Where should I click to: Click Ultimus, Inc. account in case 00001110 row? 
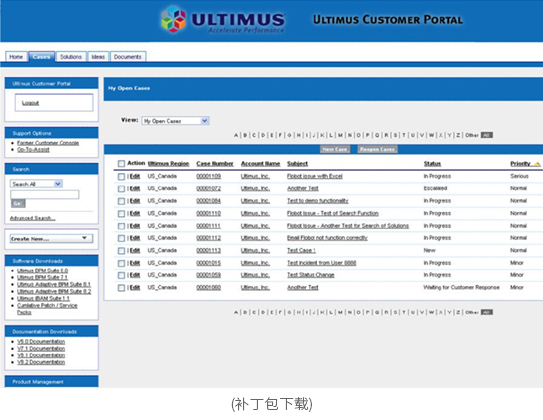point(255,213)
